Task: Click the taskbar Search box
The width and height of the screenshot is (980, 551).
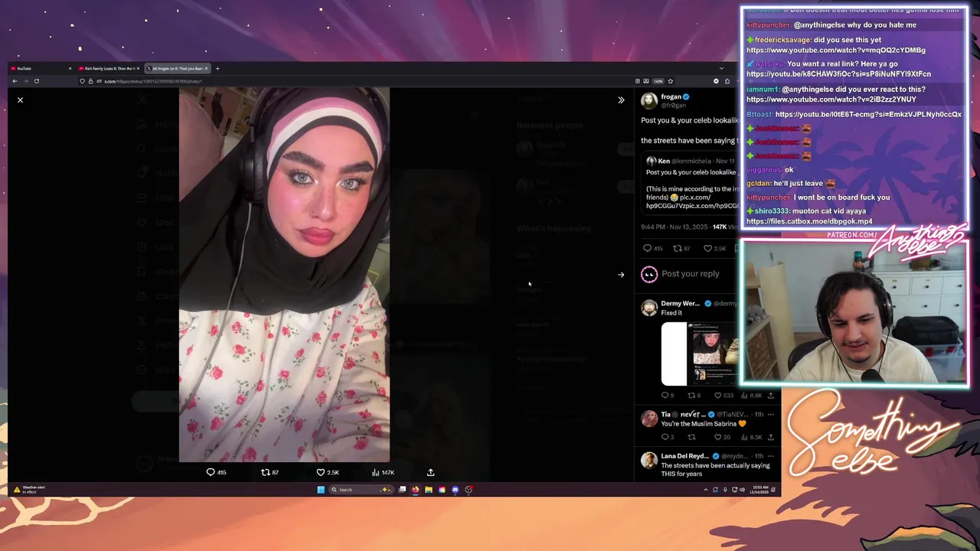Action: pyautogui.click(x=360, y=490)
